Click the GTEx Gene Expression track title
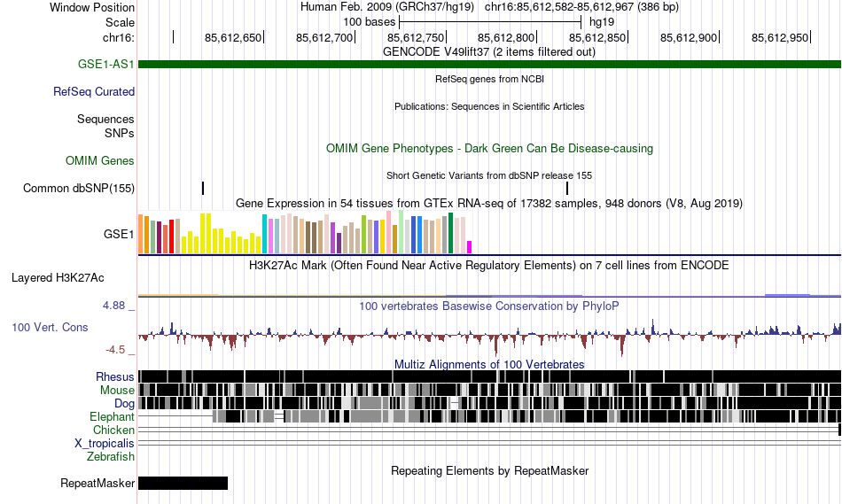Viewport: 842px width, 504px height. 489,204
